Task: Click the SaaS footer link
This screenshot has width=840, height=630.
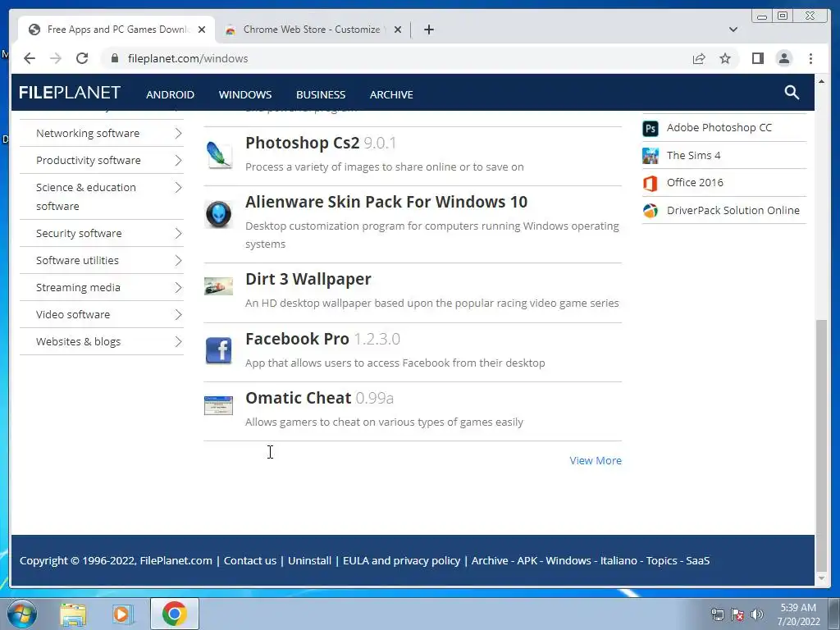Action: coord(697,561)
